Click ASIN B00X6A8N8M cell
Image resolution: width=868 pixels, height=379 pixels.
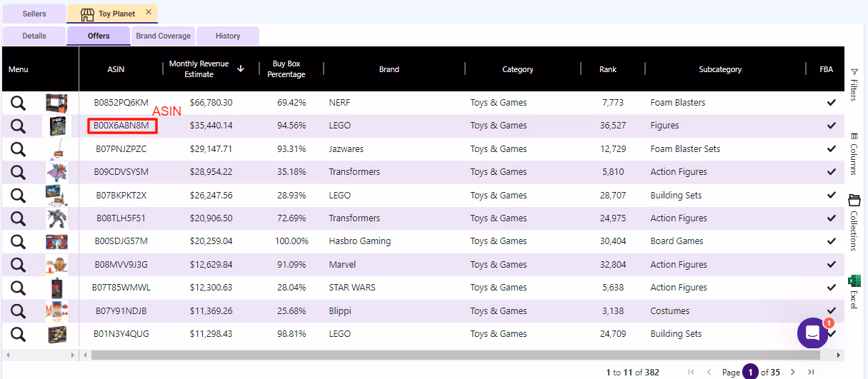tap(122, 126)
